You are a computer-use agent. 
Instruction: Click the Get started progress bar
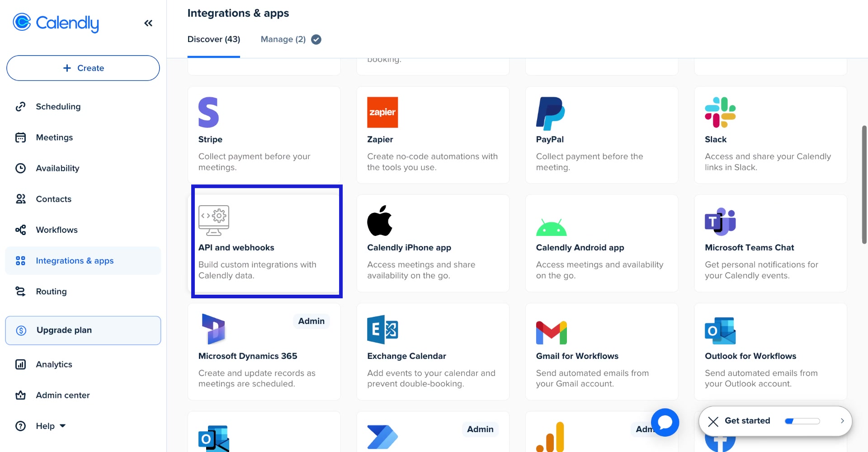point(802,421)
